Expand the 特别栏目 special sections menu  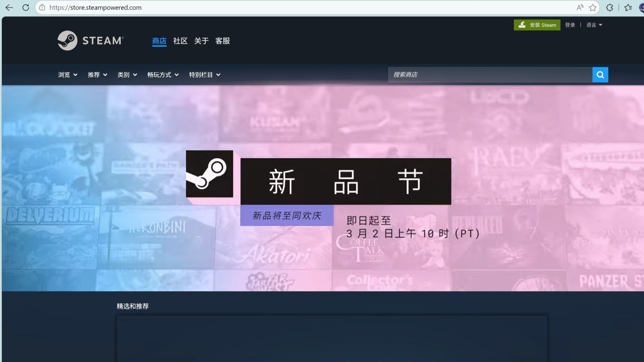pos(205,75)
